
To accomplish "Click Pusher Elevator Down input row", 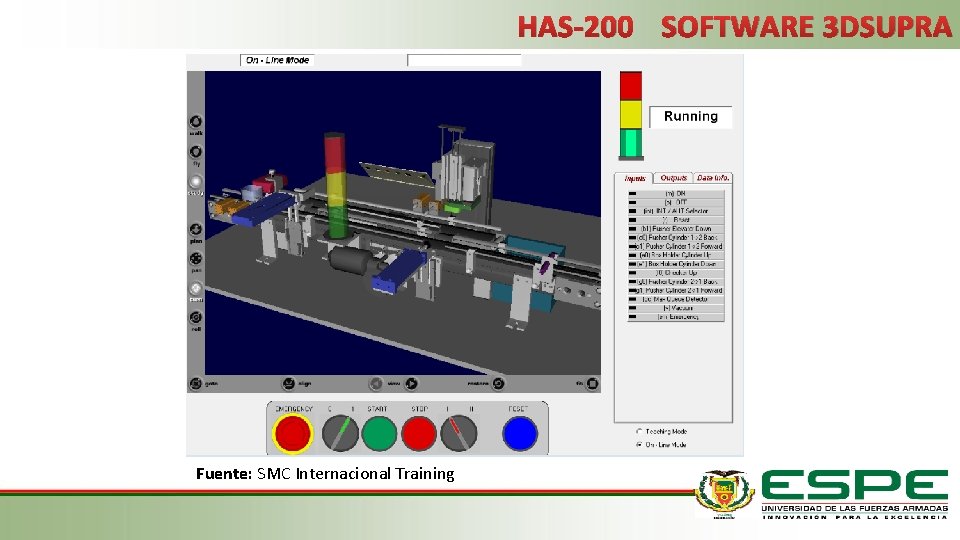I will tap(676, 228).
